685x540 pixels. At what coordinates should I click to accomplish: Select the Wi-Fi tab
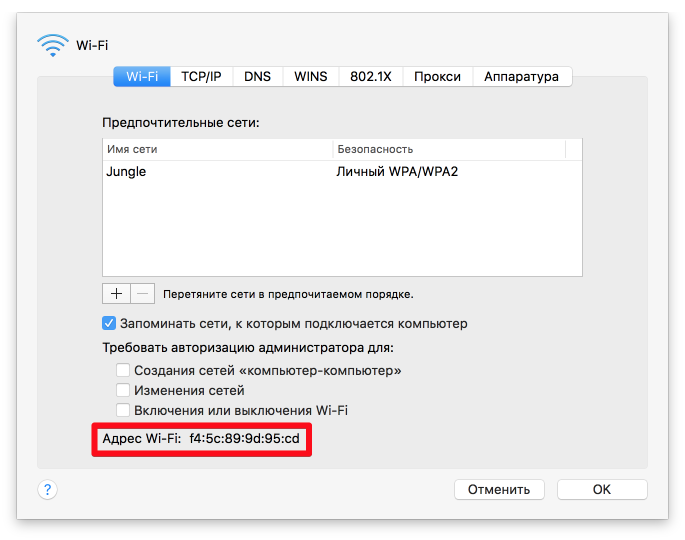click(141, 77)
